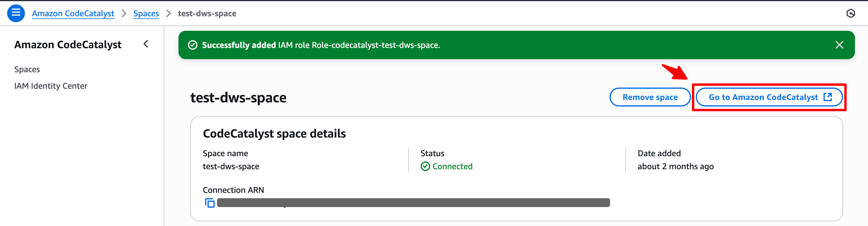This screenshot has width=868, height=226.
Task: Follow the Amazon CodeCatalyst breadcrumb link
Action: click(x=73, y=13)
